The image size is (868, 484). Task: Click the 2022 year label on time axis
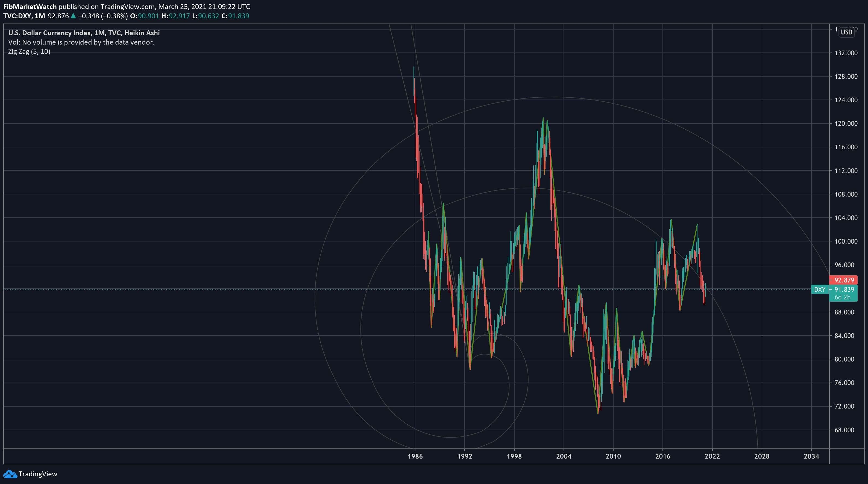point(712,456)
